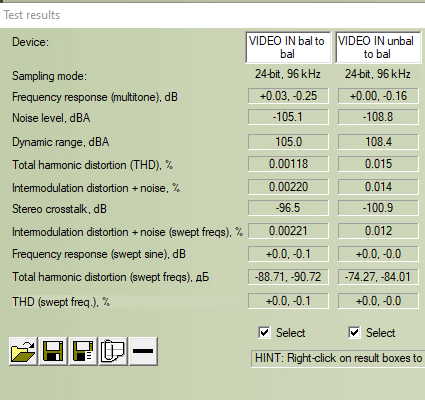This screenshot has width=425, height=400.
Task: Click '+0.0, -0.1' in THD (swept freq.) % row
Action: coord(288,301)
